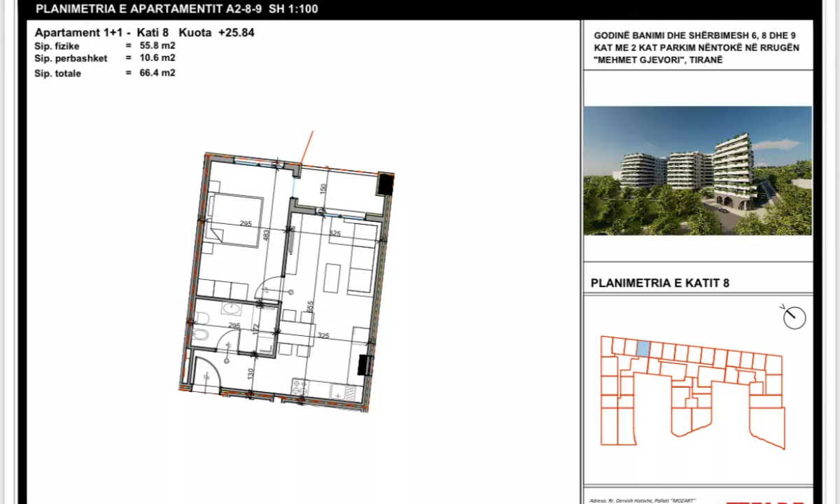840x504 pixels.
Task: Click the "PLANIMETRIA E KATIT 8" heading
Action: (660, 283)
